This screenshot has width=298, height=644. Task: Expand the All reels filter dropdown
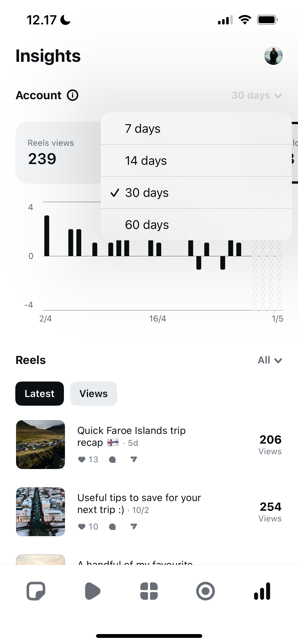pos(270,360)
